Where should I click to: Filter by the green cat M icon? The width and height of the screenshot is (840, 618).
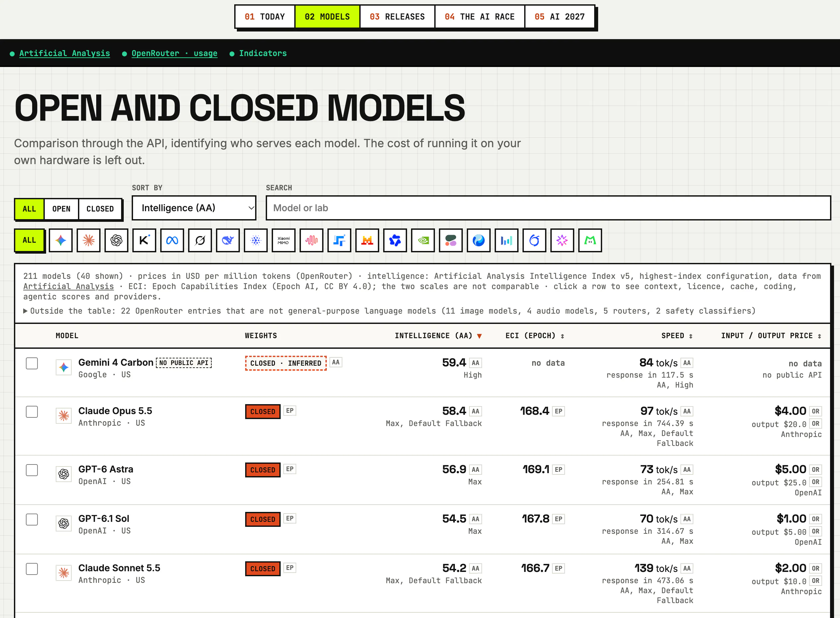coord(590,240)
